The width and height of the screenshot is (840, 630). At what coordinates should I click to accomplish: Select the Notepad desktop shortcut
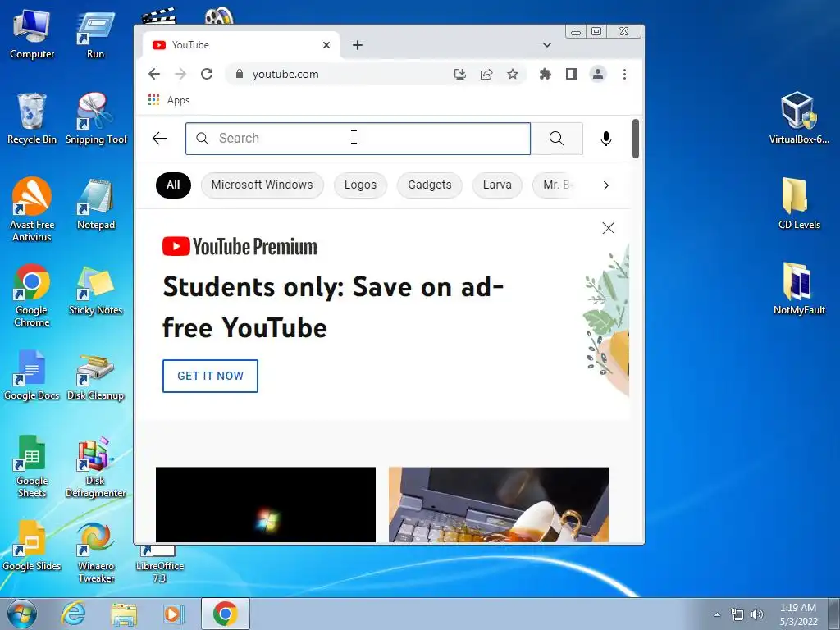[96, 204]
